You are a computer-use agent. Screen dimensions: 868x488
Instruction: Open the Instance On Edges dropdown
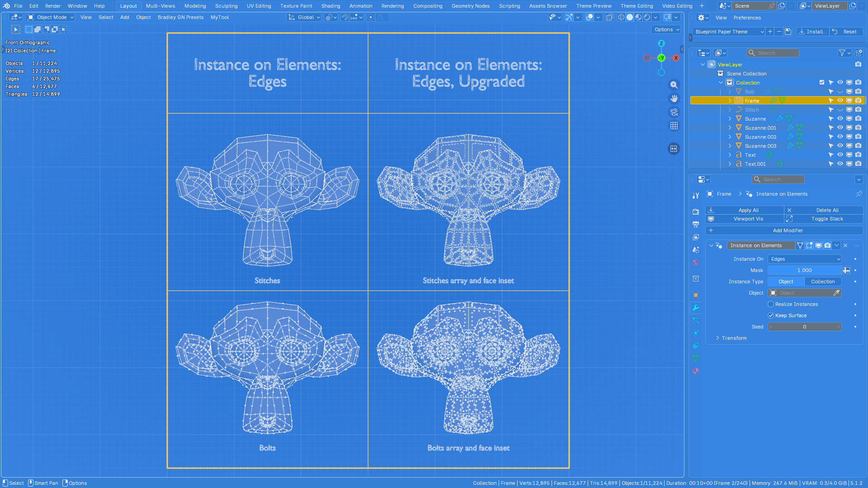805,259
